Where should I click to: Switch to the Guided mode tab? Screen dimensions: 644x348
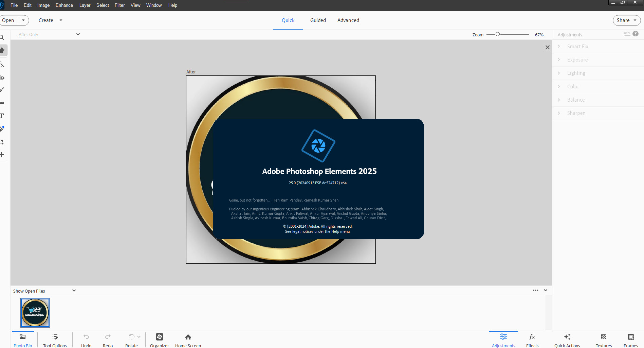point(318,20)
